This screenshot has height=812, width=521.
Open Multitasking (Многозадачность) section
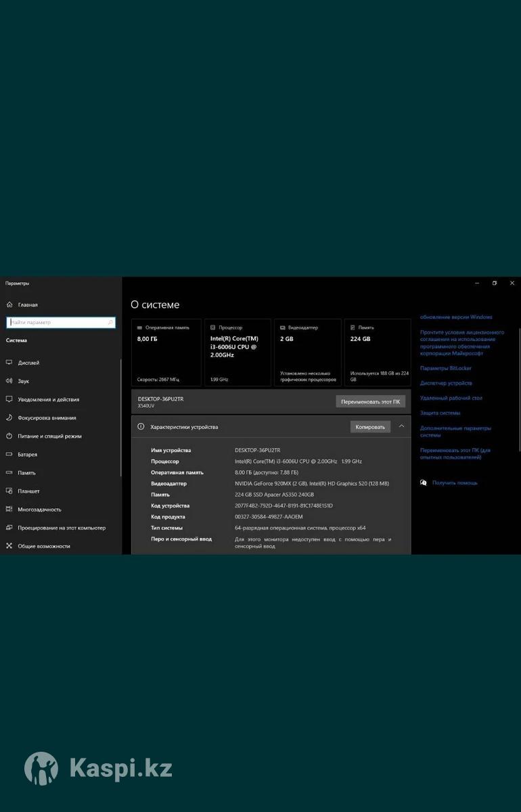(x=39, y=509)
